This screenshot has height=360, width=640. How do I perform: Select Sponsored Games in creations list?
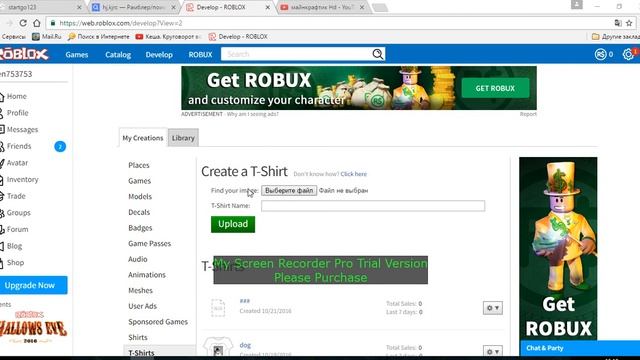pyautogui.click(x=158, y=322)
